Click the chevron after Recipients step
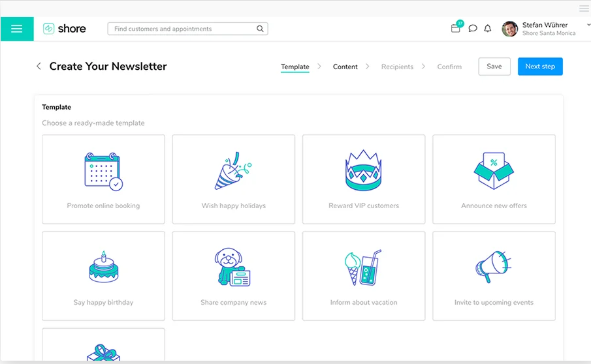Image resolution: width=591 pixels, height=364 pixels. 423,67
